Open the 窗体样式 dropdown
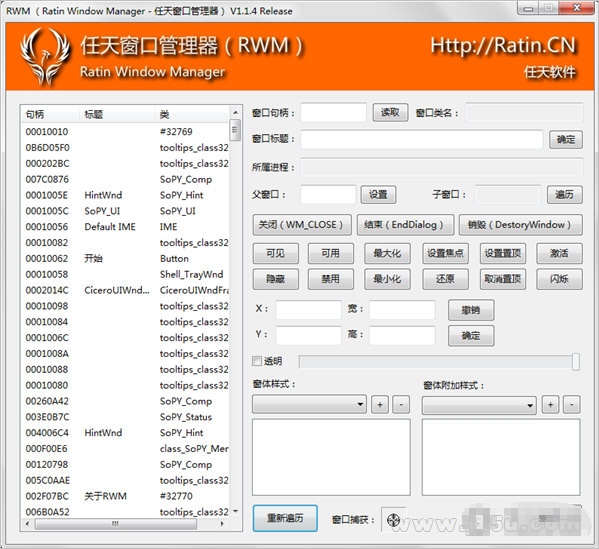Screen dimensions: 599x549 click(x=309, y=405)
